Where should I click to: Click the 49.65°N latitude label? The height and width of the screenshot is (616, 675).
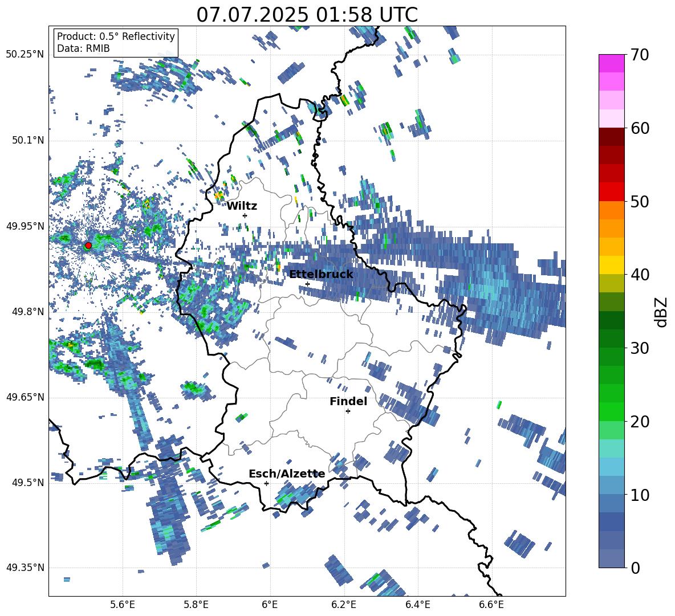25,397
